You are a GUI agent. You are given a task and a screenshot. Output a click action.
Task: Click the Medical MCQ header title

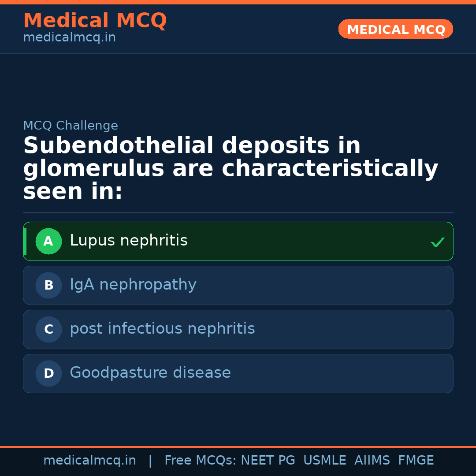click(95, 21)
